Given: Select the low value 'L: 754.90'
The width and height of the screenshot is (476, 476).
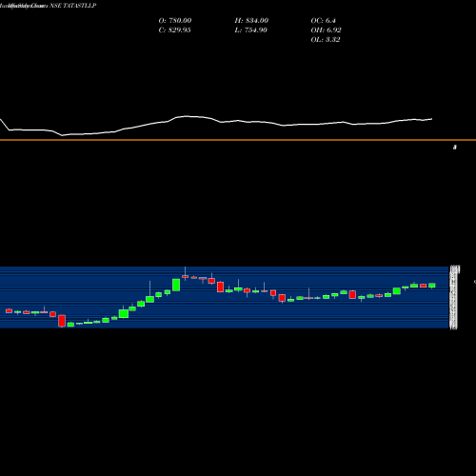Looking at the screenshot, I should pos(250,30).
